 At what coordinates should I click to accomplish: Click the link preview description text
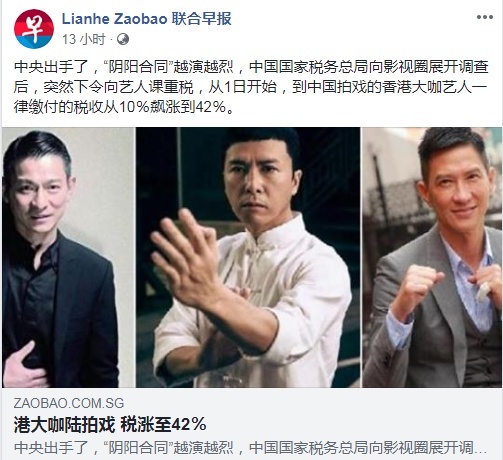(250, 448)
